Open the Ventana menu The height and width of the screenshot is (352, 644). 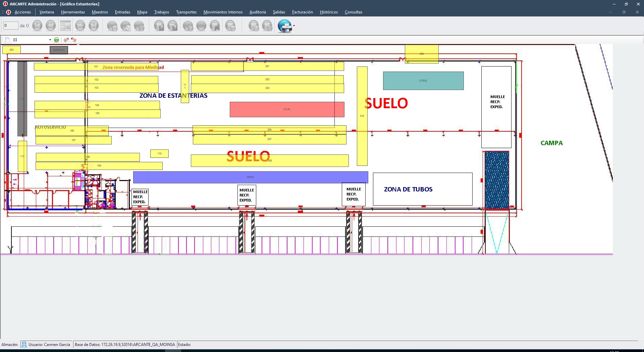click(47, 12)
